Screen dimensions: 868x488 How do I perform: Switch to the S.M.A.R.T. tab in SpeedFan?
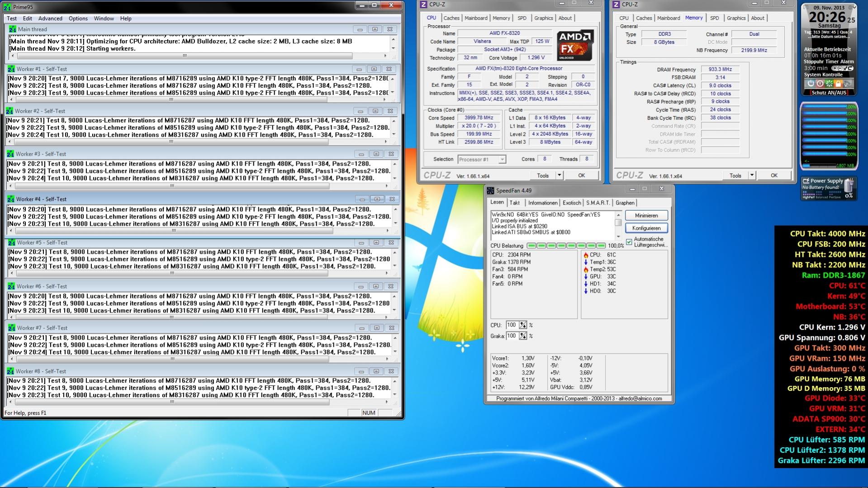coord(598,203)
